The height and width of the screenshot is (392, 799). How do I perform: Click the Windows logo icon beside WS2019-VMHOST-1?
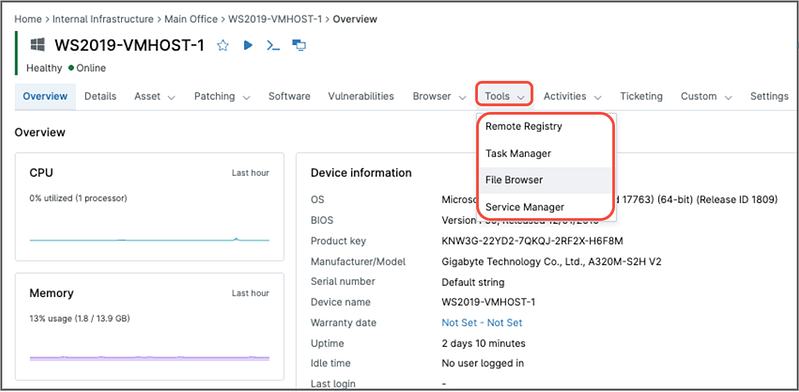point(37,45)
